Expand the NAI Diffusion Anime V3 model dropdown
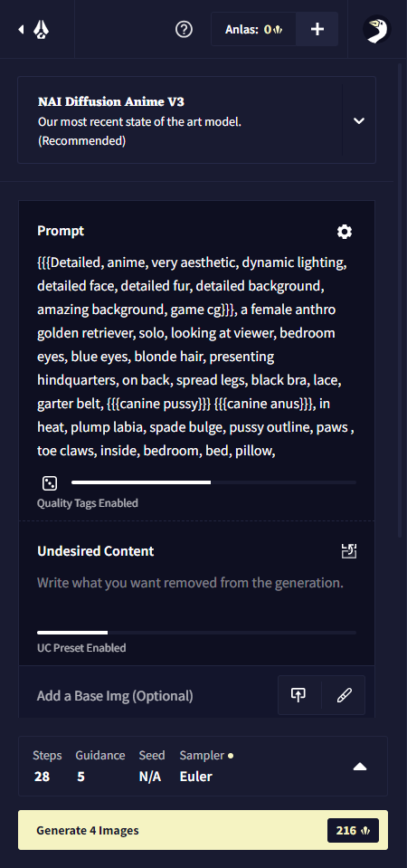Screen dimensions: 407x868 click(x=359, y=120)
